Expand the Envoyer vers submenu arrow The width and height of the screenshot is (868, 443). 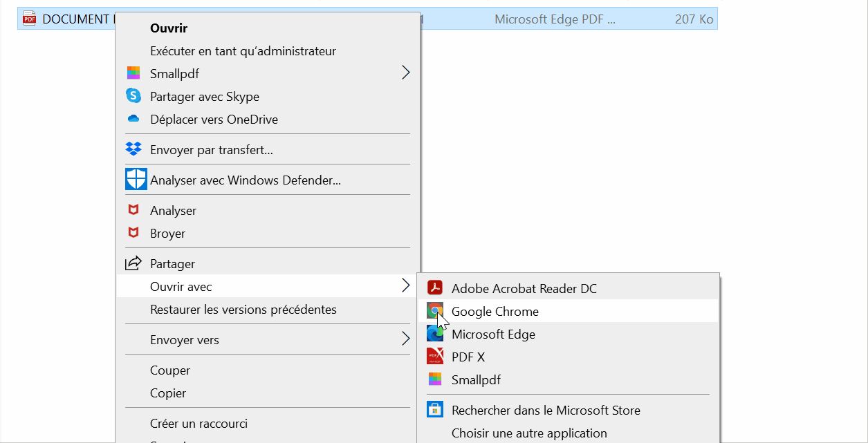[x=406, y=339]
